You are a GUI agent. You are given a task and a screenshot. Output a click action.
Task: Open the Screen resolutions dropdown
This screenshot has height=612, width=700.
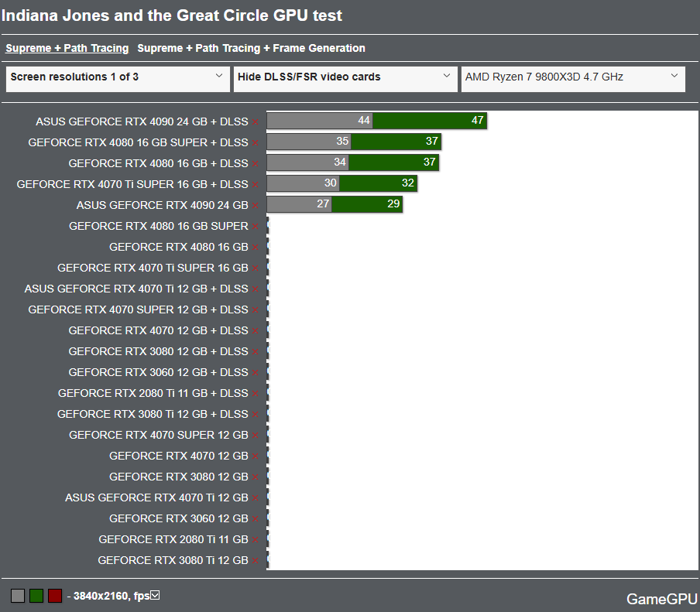point(118,77)
